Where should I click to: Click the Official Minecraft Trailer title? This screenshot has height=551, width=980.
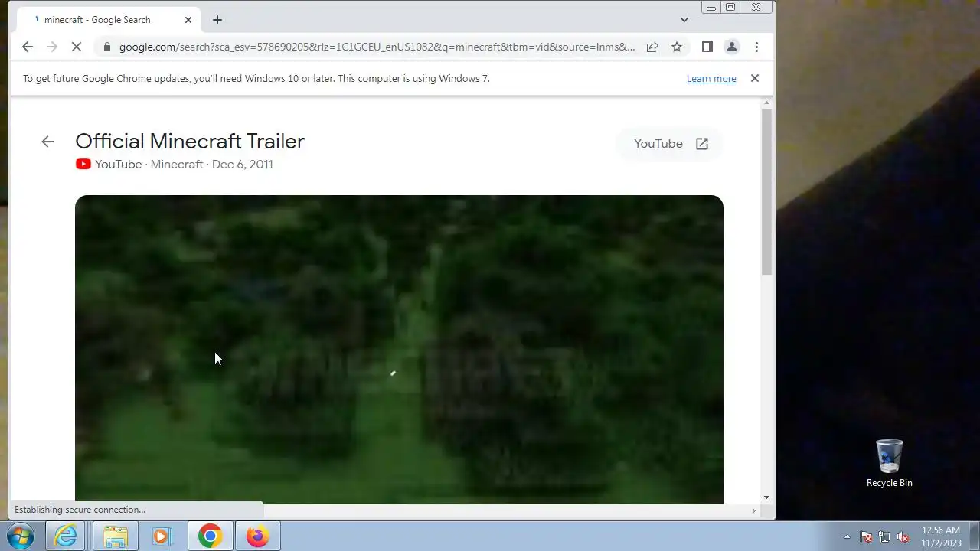190,141
